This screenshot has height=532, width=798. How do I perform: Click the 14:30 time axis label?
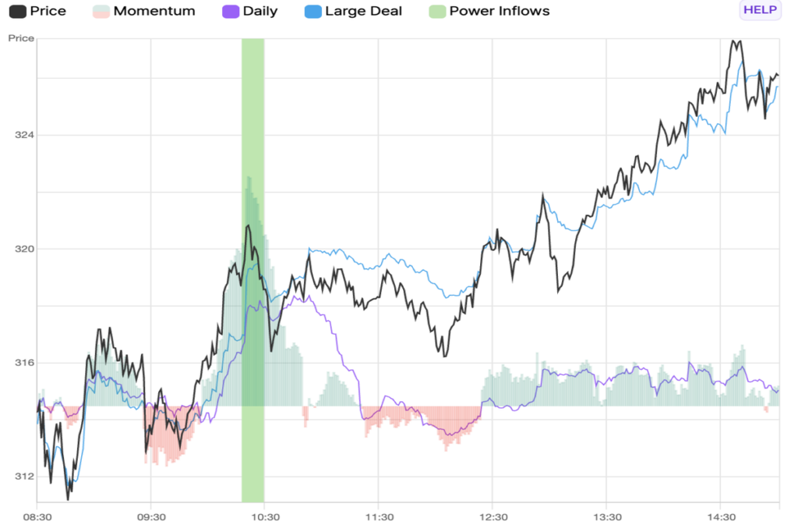[x=722, y=517]
